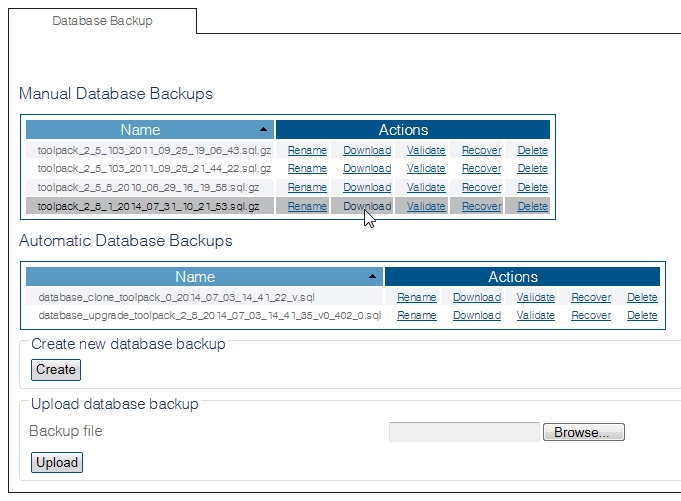The height and width of the screenshot is (501, 681).
Task: Rename the toolpack_2_5_103_2011_09_25 backup
Action: tap(307, 150)
